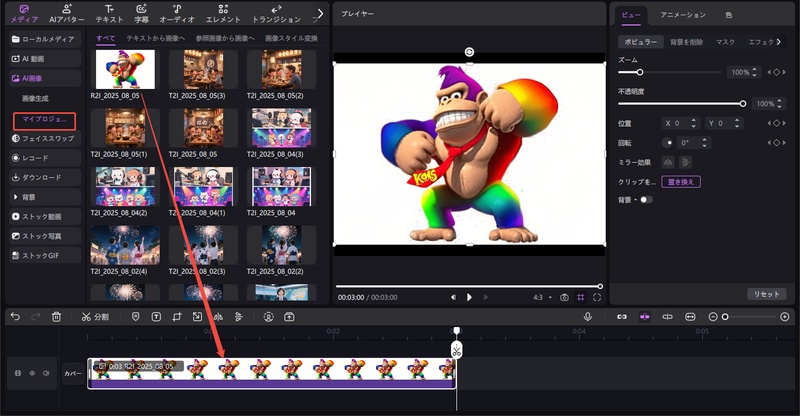Screen dimensions: 800x416
Task: Select テキストから画像へ filter tab
Action: (156, 38)
